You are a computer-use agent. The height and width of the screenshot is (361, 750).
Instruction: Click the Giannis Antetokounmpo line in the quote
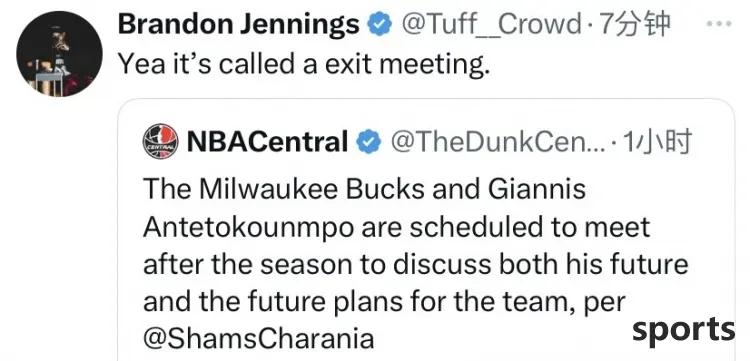[x=396, y=227]
